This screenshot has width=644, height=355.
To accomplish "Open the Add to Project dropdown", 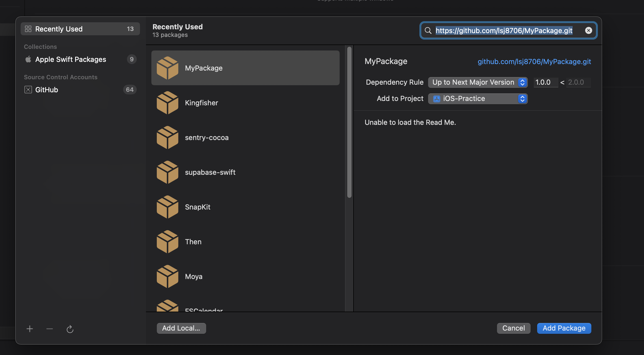I will 478,99.
